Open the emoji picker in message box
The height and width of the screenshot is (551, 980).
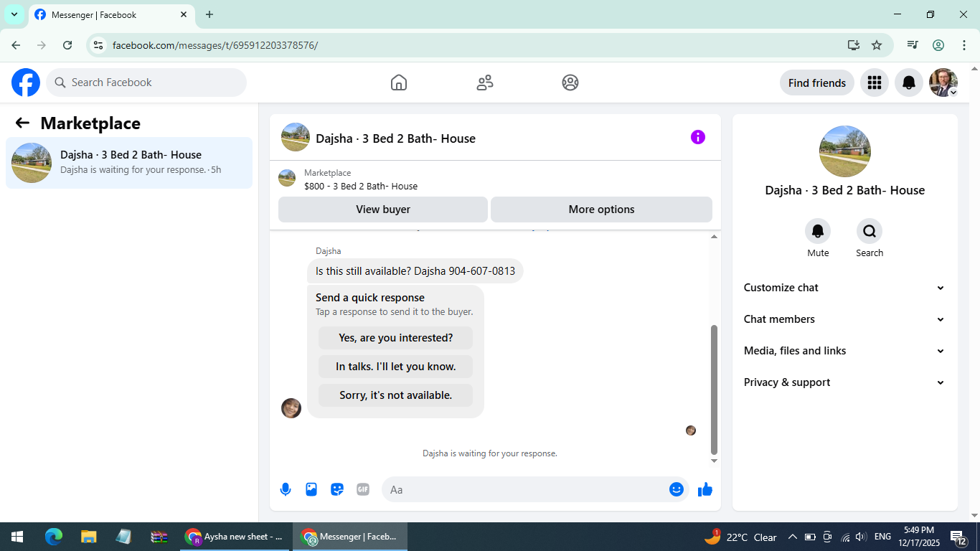pyautogui.click(x=677, y=489)
